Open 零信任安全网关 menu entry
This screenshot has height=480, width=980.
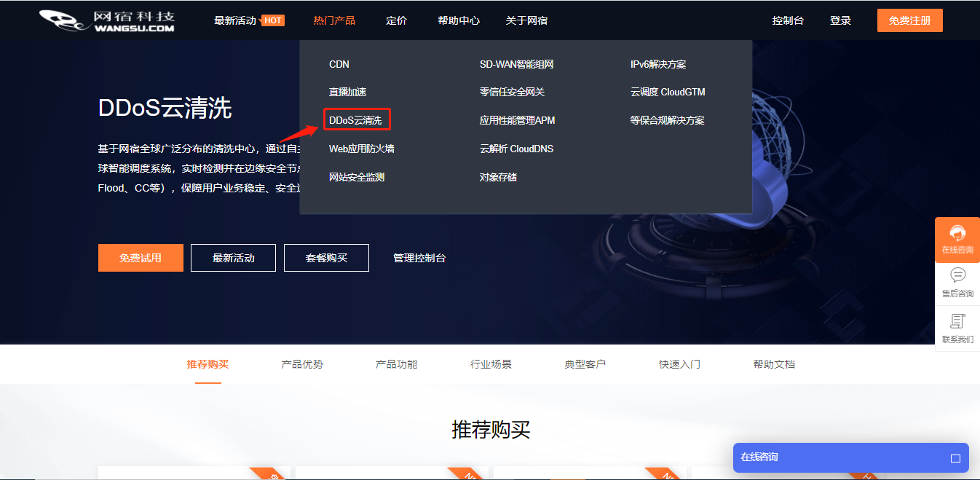(512, 92)
